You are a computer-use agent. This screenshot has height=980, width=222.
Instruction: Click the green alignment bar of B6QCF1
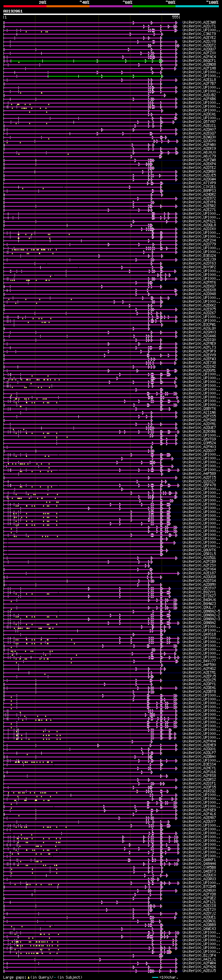[x=86, y=61]
